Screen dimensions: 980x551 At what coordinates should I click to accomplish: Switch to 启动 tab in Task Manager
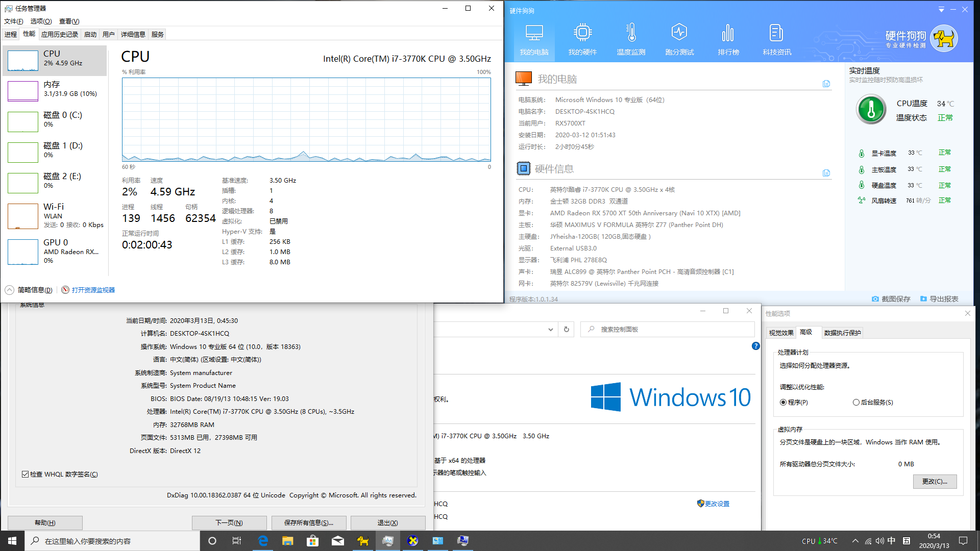pos(90,35)
